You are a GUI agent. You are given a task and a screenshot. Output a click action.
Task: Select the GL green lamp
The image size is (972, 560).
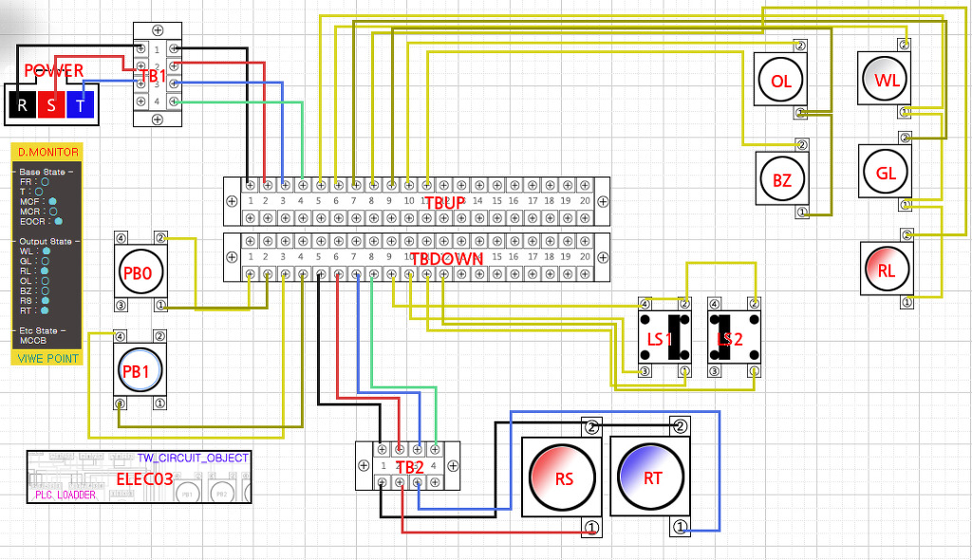(886, 173)
